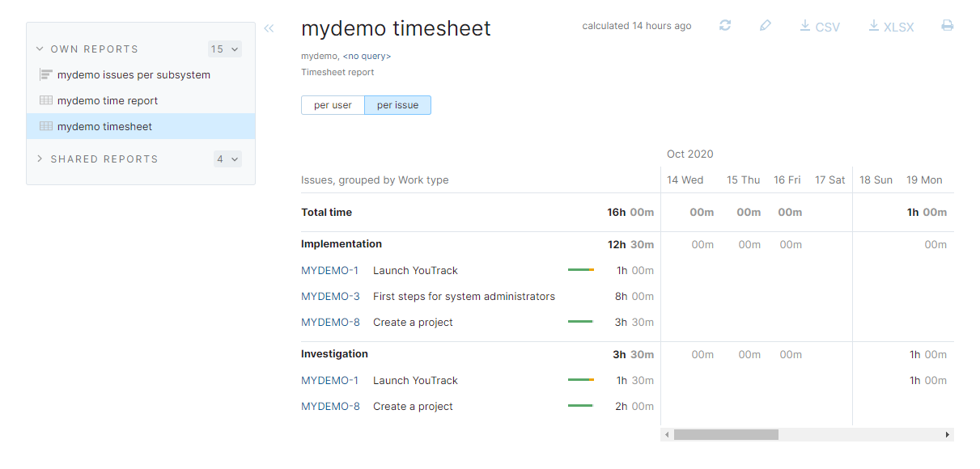Select the per issue view toggle
This screenshot has width=980, height=469.
pyautogui.click(x=397, y=105)
